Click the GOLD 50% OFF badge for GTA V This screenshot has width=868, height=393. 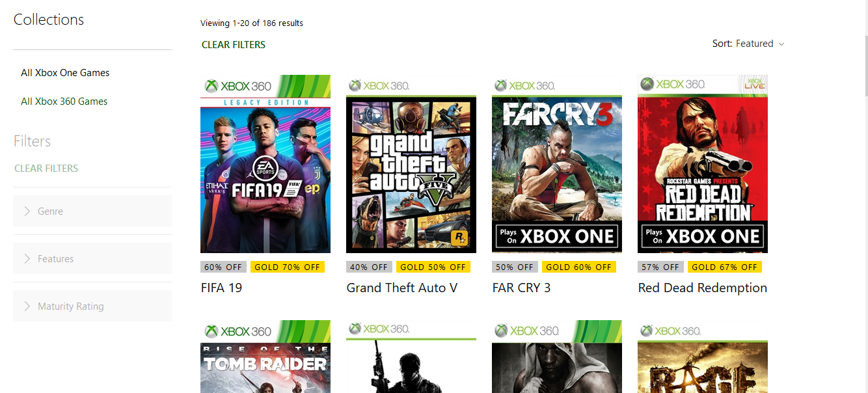coord(433,267)
